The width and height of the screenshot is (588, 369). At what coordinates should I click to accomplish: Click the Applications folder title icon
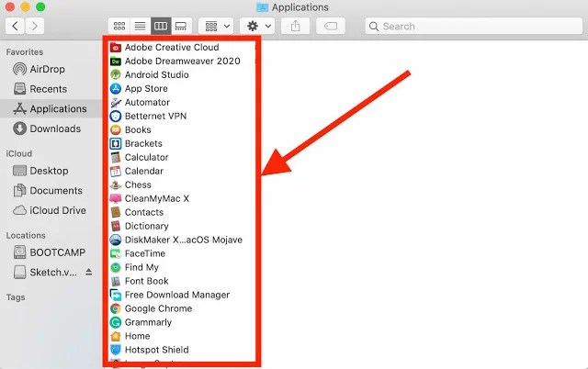(x=263, y=7)
